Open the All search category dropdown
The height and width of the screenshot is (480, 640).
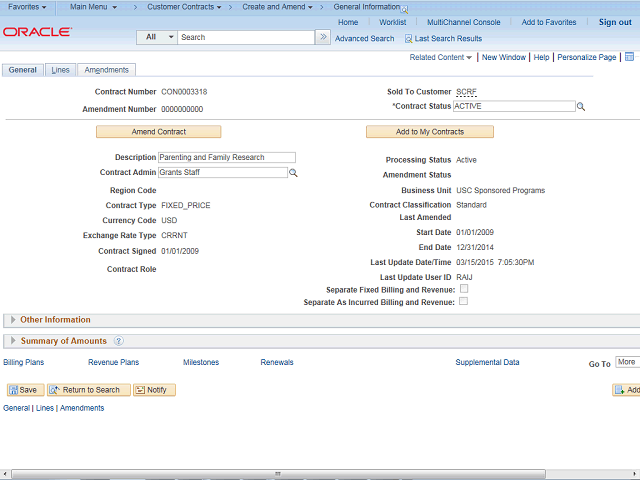tap(157, 37)
